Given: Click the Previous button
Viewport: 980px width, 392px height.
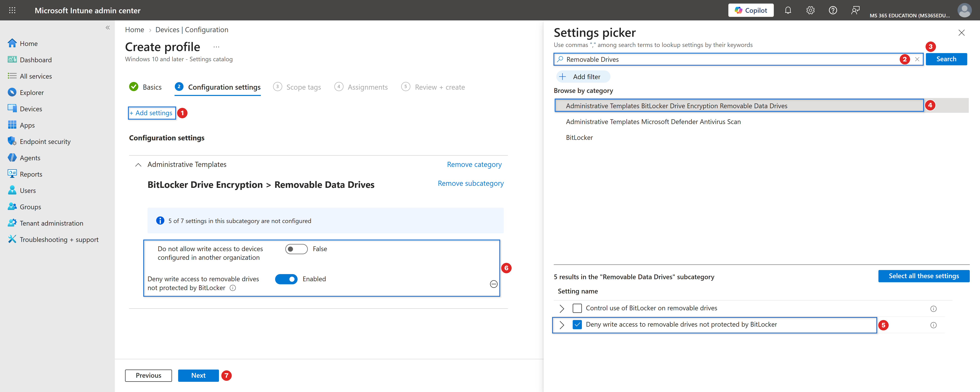Looking at the screenshot, I should click(x=148, y=376).
